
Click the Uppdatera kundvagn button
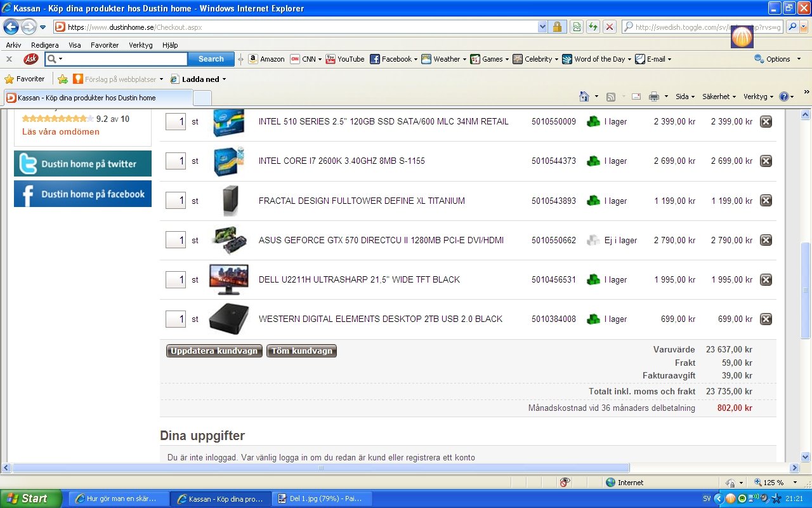tap(214, 351)
